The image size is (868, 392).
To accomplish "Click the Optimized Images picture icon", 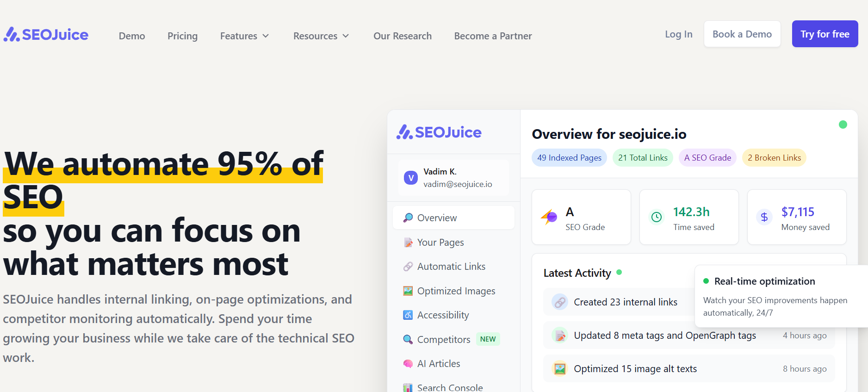I will [408, 291].
